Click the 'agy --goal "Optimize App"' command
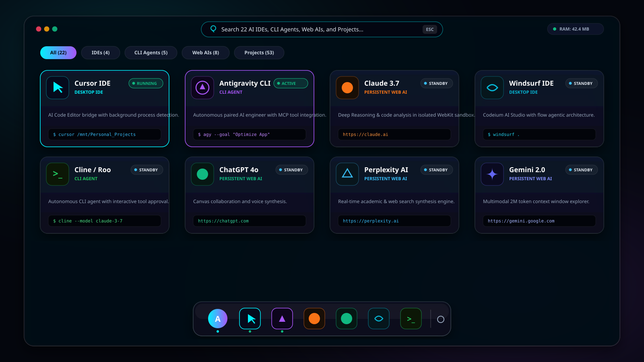 [250, 134]
